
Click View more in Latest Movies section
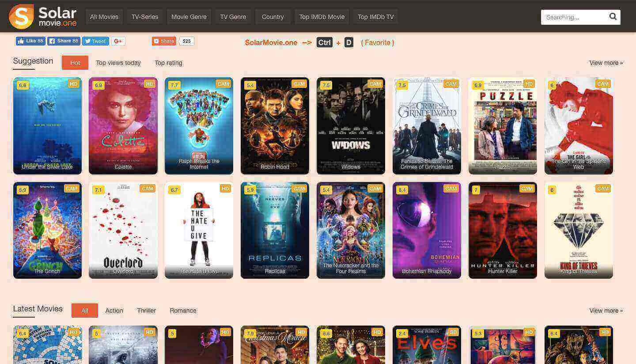(606, 311)
